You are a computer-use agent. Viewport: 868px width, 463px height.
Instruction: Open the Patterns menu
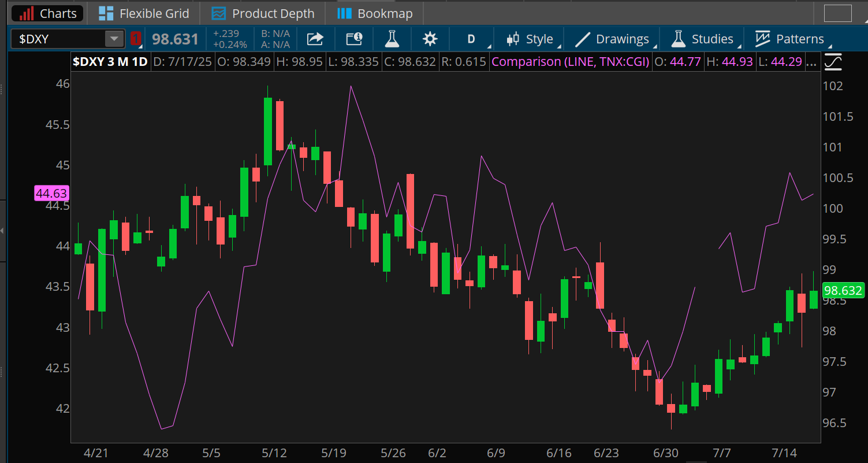789,39
